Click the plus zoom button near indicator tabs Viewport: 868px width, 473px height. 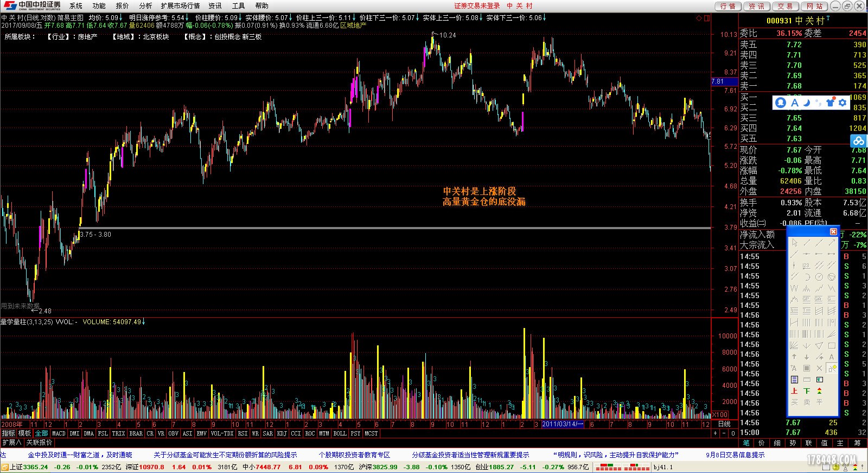point(716,433)
